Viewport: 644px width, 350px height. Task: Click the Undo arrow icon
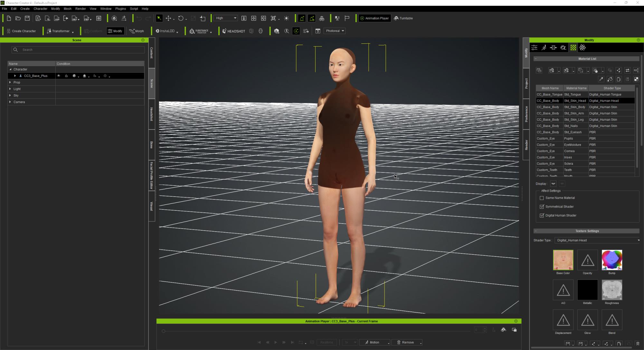139,18
